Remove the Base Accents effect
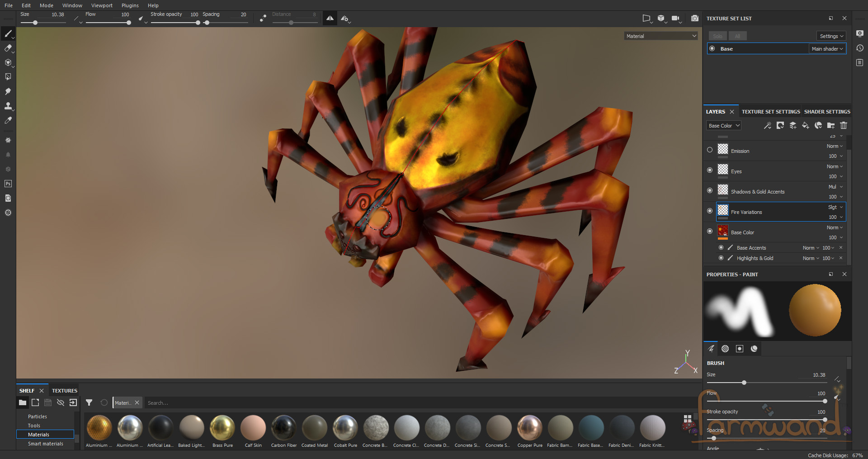Image resolution: width=868 pixels, height=459 pixels. coord(841,247)
